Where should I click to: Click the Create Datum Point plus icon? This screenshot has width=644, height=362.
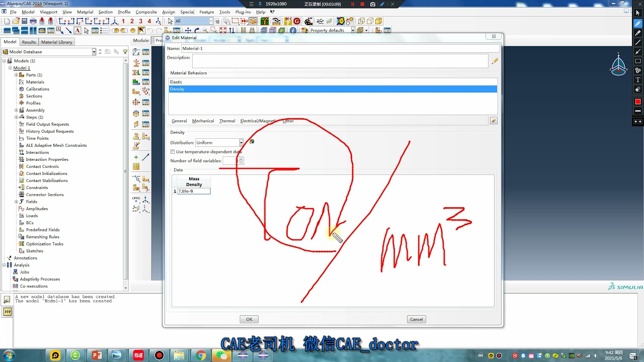(136, 157)
